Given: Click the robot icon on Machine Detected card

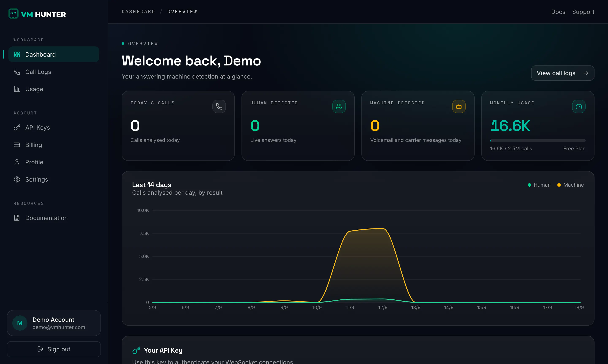Looking at the screenshot, I should pos(459,106).
